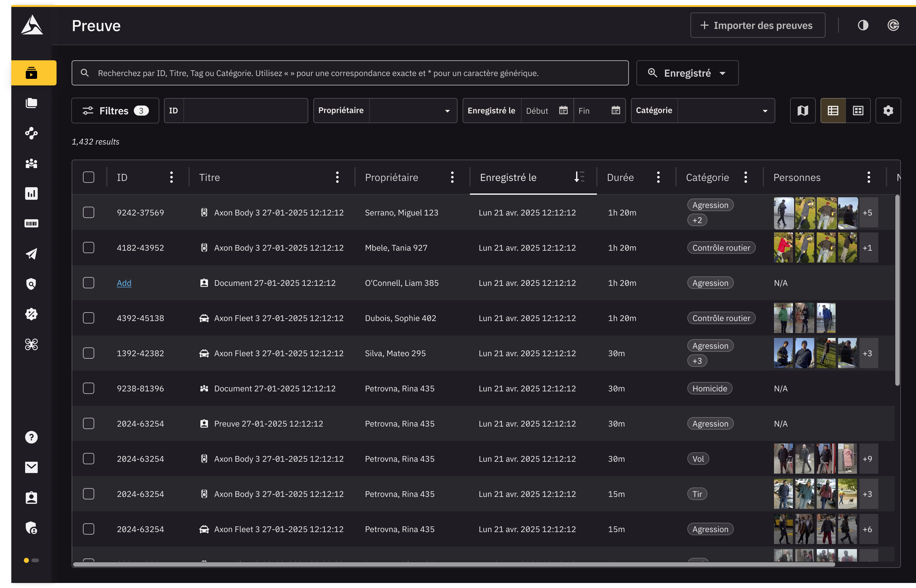Open Titre column options menu
This screenshot has width=916, height=588.
coord(337,177)
